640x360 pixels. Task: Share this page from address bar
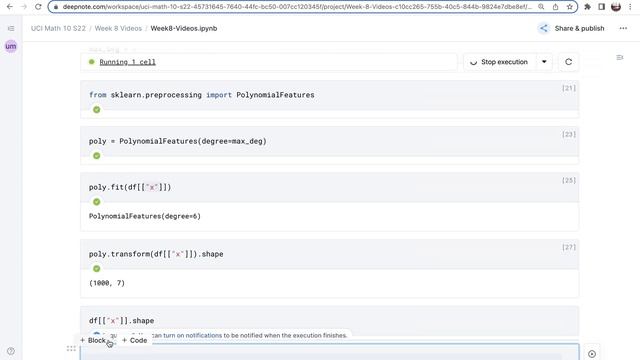(x=556, y=7)
